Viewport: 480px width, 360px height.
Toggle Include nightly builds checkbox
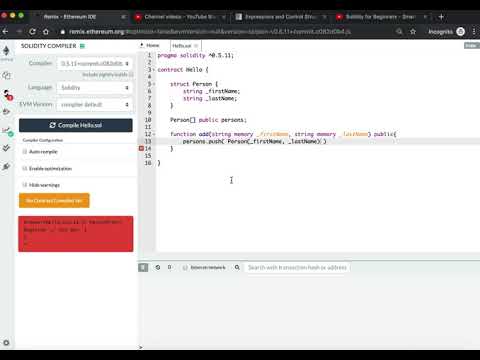131,75
